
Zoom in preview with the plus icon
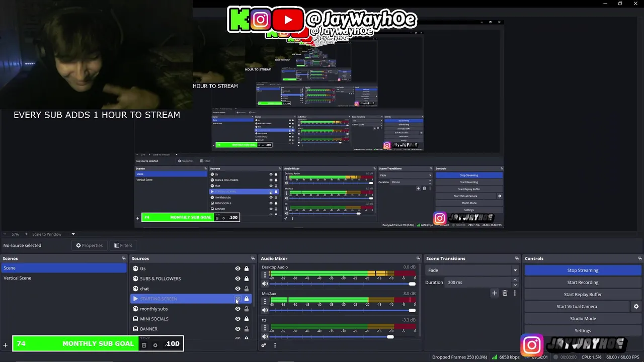point(26,234)
